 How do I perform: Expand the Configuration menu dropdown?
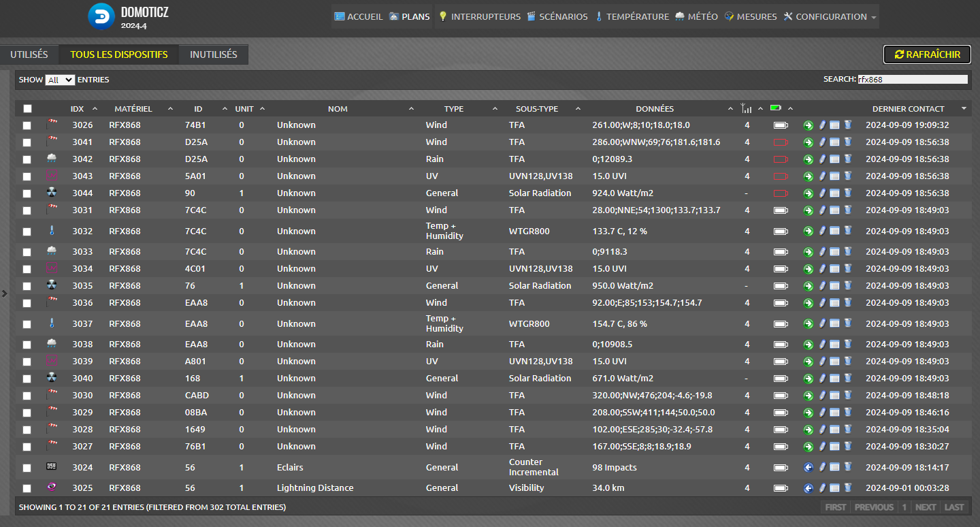coord(830,16)
